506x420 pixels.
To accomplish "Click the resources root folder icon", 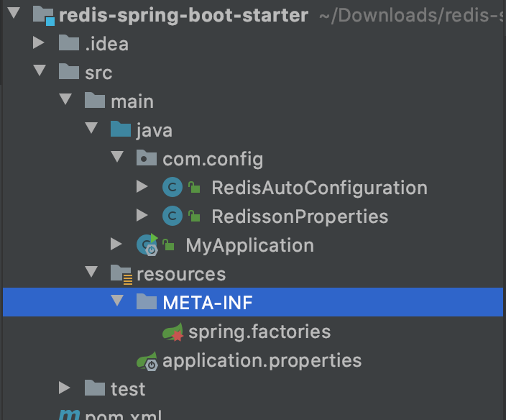I will click(x=121, y=275).
